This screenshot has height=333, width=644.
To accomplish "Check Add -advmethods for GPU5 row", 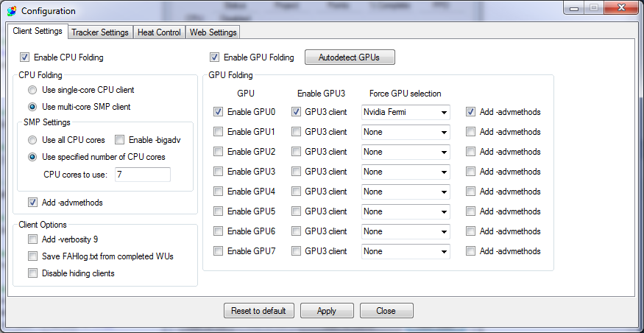I will click(x=471, y=211).
